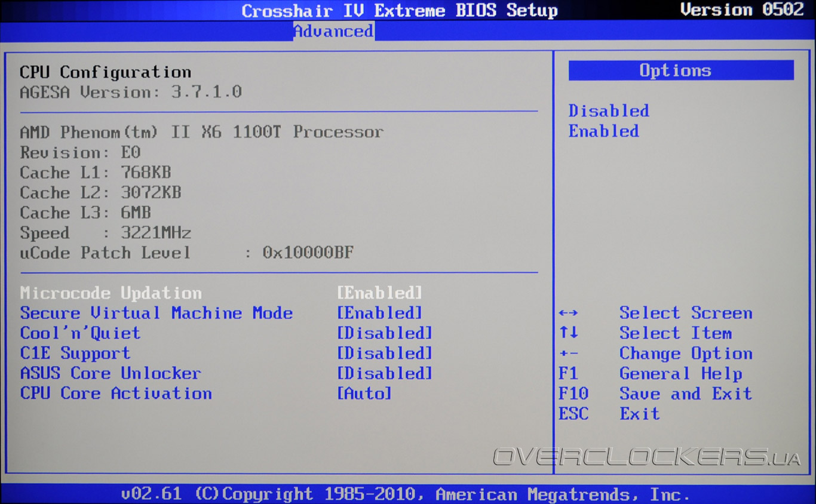The image size is (816, 504).
Task: Click the left-right arrows key symbol
Action: [568, 313]
